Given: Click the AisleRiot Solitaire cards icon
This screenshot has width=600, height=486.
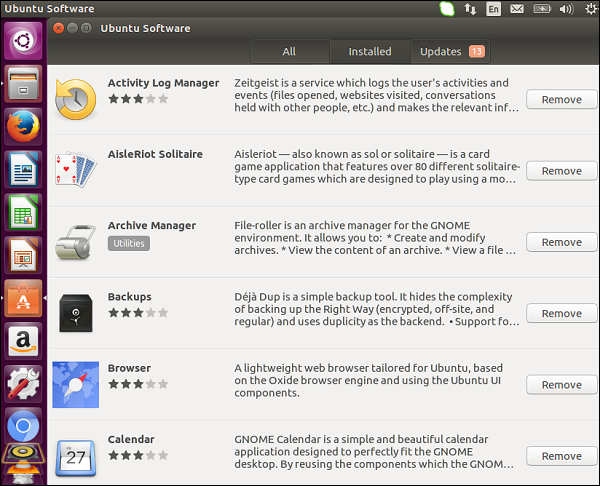Looking at the screenshot, I should tap(75, 170).
